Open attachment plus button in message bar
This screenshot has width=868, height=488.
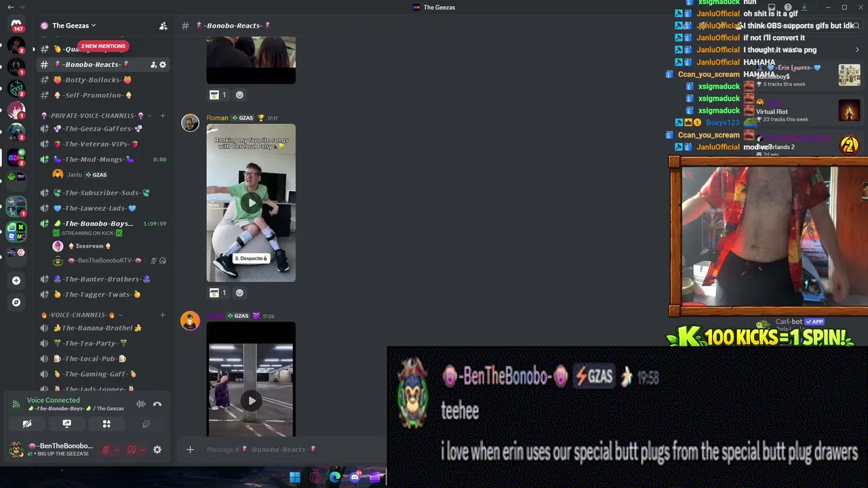click(190, 449)
